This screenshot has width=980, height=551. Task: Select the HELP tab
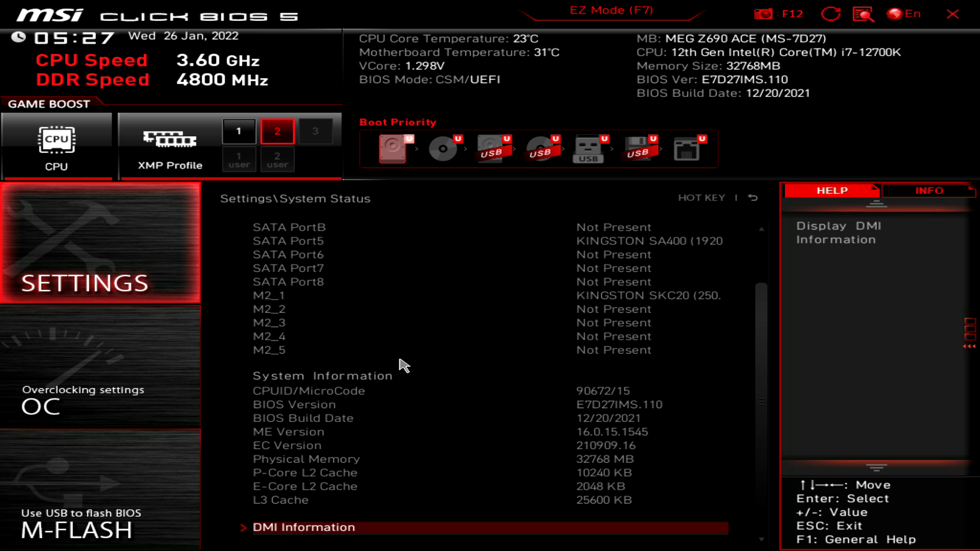pyautogui.click(x=831, y=190)
